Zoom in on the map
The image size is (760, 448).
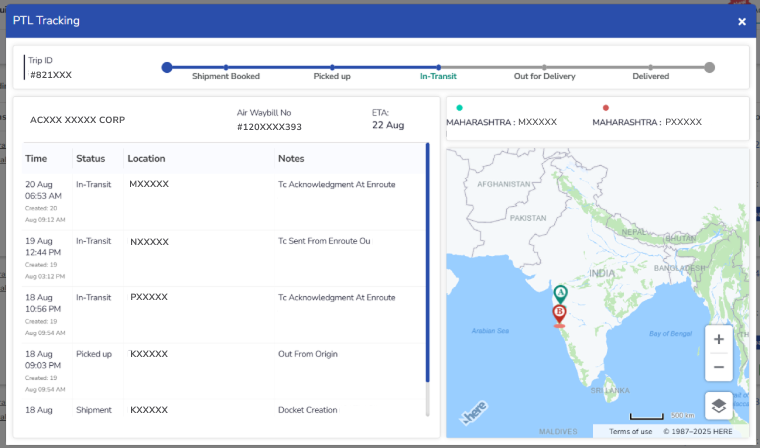(719, 339)
